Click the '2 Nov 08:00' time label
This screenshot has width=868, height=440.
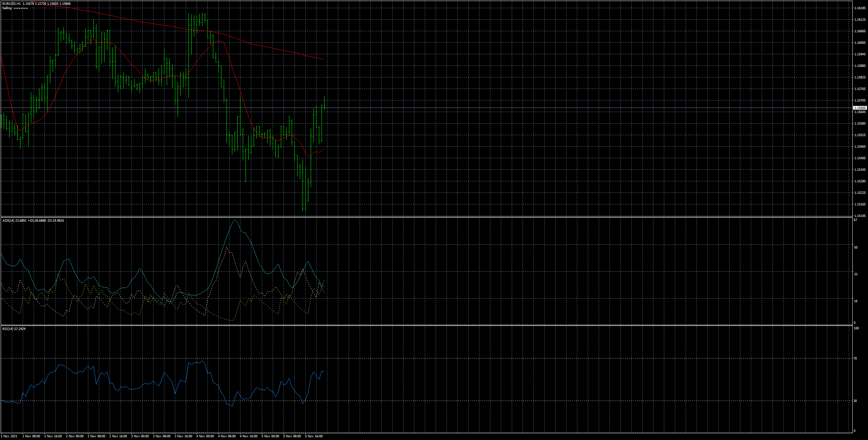pos(96,436)
